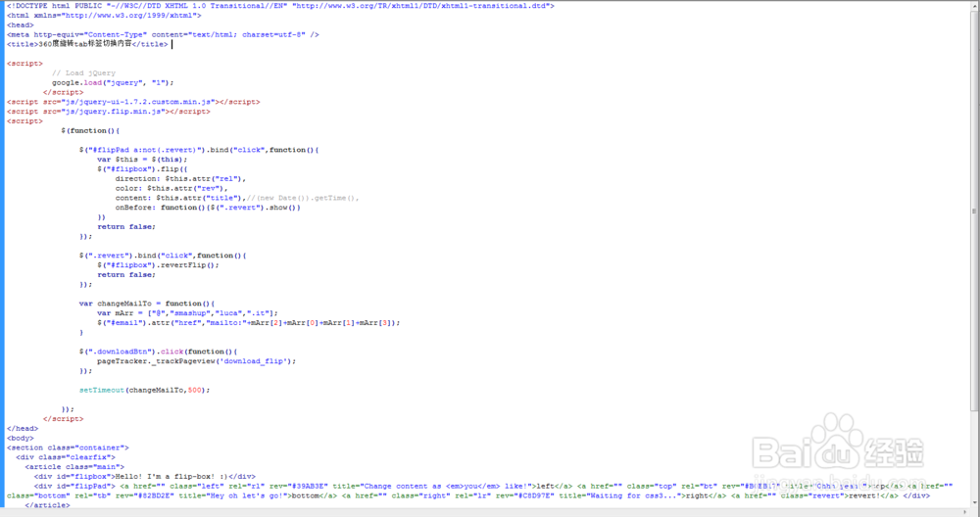Viewport: 980px width, 517px height.
Task: Click the opening <body> tag
Action: (21, 438)
